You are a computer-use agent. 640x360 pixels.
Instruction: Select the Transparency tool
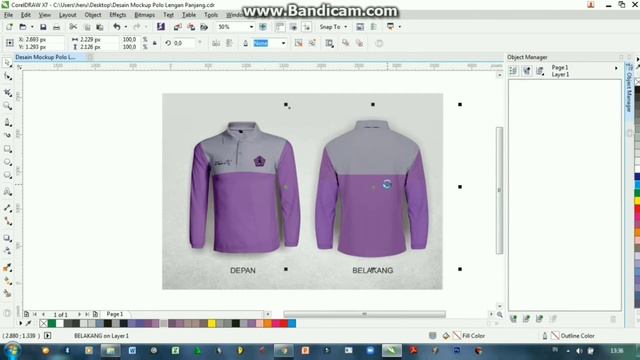[7, 251]
